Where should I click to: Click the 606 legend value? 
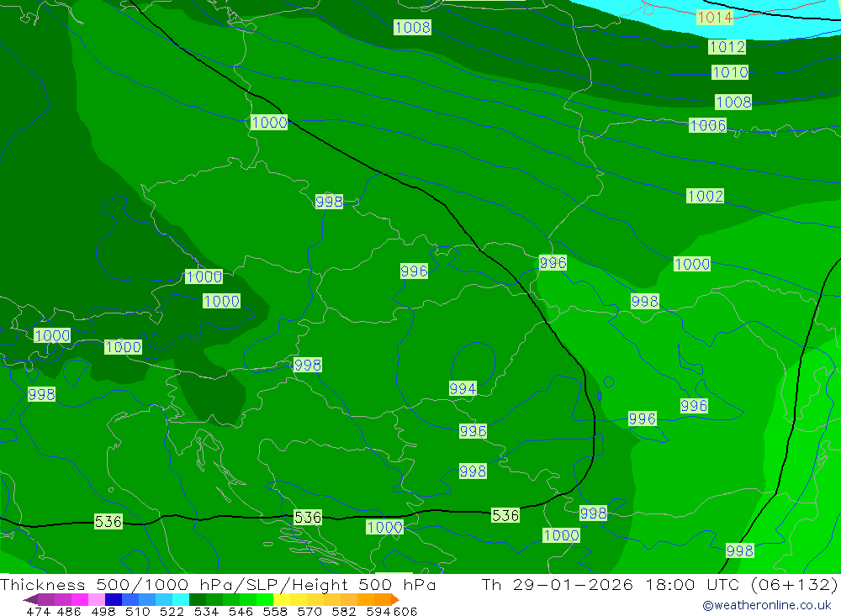coord(405,611)
